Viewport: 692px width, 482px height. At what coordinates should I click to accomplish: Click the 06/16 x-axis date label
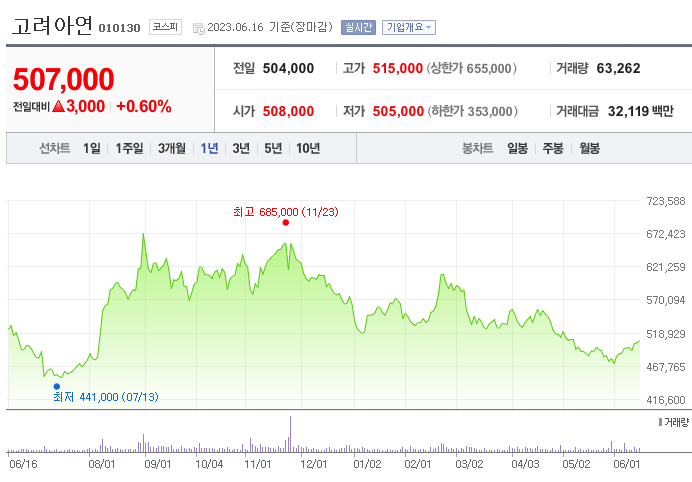(23, 464)
